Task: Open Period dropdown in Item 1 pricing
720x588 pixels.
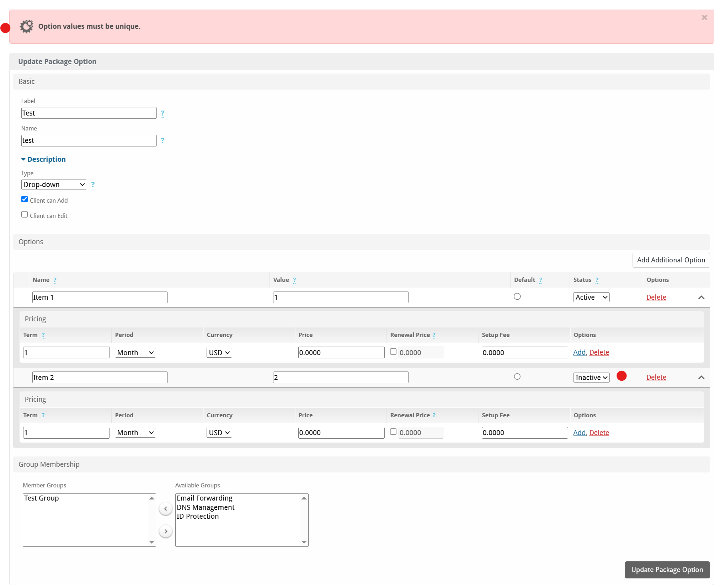Action: [x=135, y=353]
